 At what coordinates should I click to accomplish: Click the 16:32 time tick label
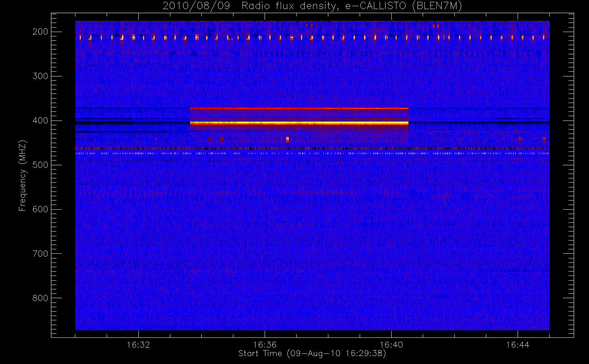(138, 344)
